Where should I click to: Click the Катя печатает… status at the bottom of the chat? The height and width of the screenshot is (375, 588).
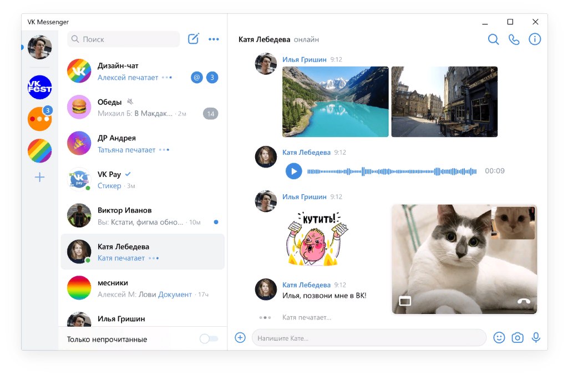pyautogui.click(x=307, y=317)
